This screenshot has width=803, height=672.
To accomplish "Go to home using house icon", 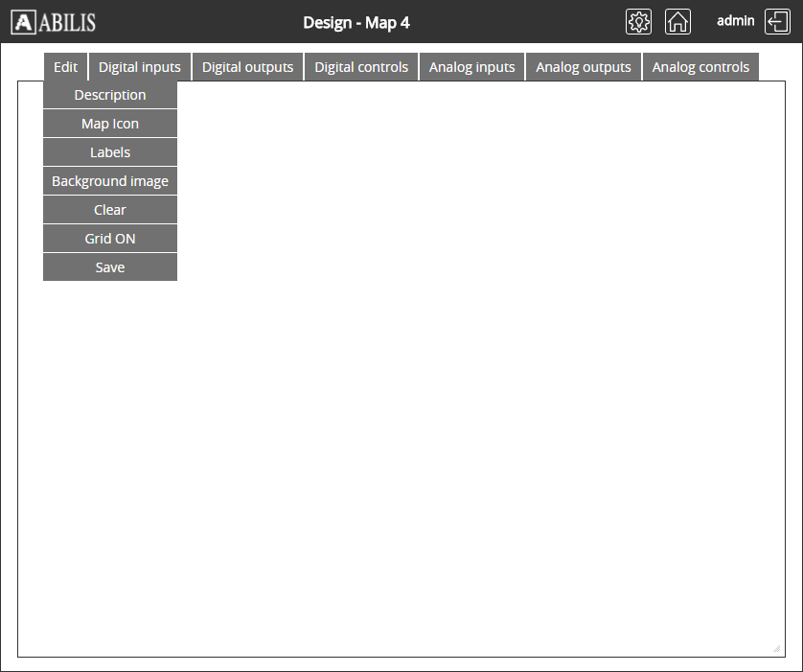I will (677, 22).
